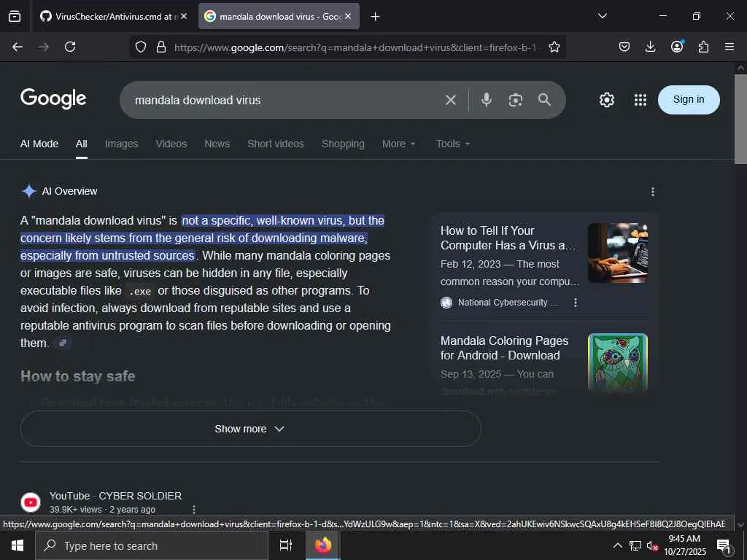
Task: Open National Cybersecurity source options menu
Action: point(576,303)
